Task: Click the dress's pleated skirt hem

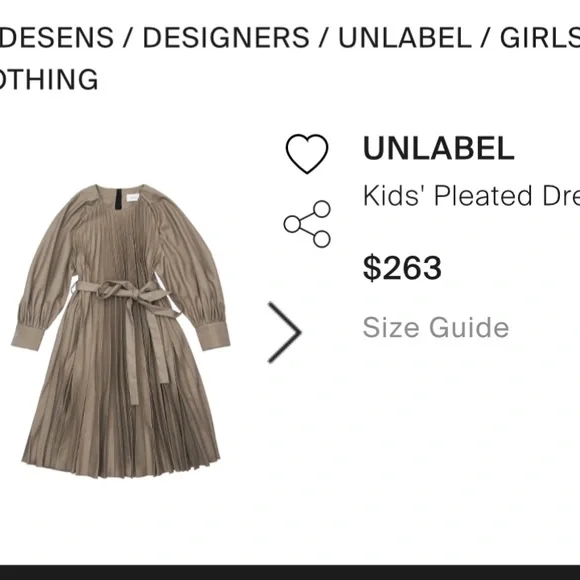Action: click(x=122, y=466)
